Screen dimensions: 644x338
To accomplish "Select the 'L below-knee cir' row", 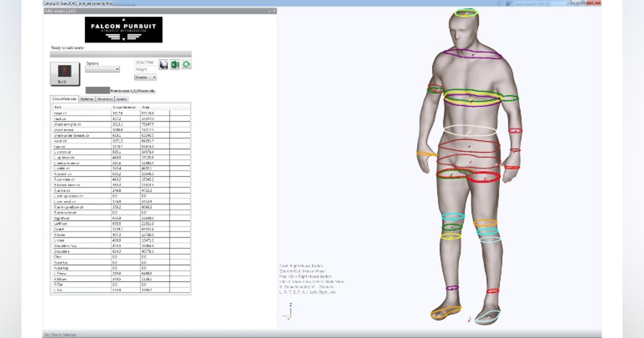I will pyautogui.click(x=121, y=163).
